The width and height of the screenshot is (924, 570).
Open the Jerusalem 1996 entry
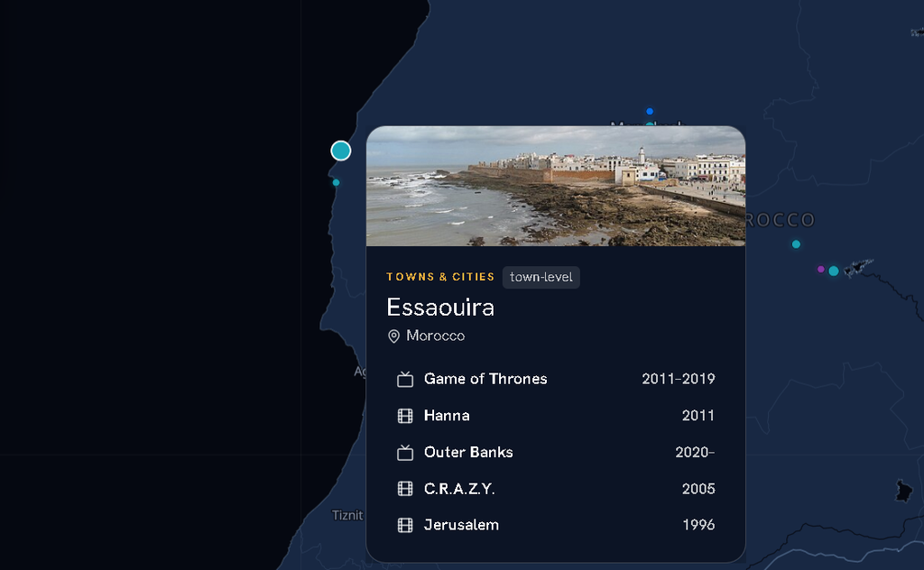click(556, 525)
